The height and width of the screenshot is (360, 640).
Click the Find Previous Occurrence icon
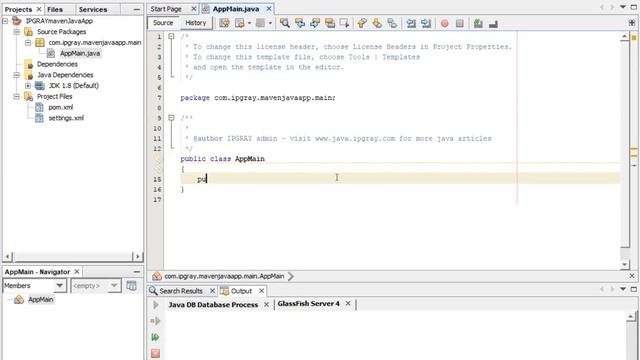click(x=300, y=23)
